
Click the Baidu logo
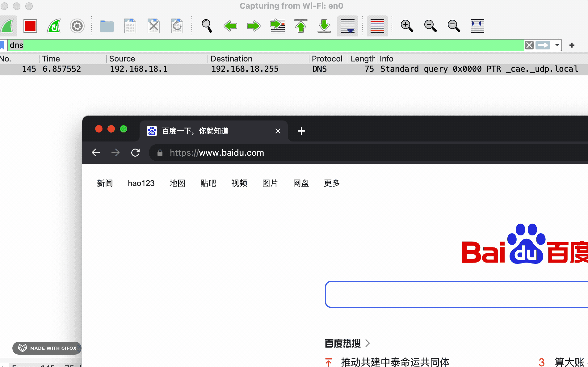click(x=525, y=244)
